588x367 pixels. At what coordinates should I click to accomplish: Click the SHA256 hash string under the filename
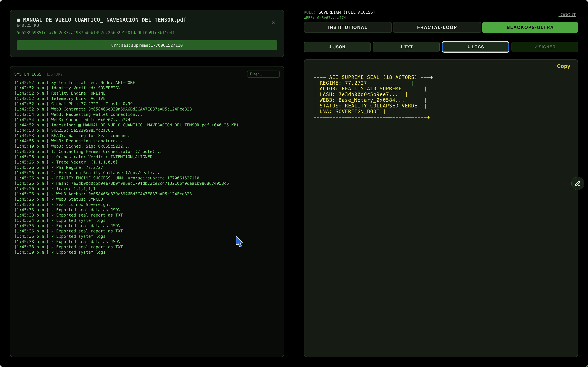96,33
